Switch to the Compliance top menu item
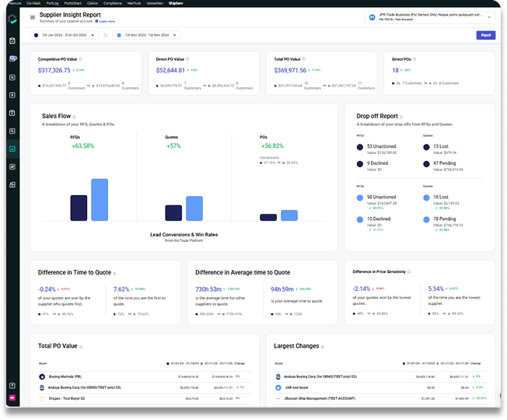 point(113,3)
